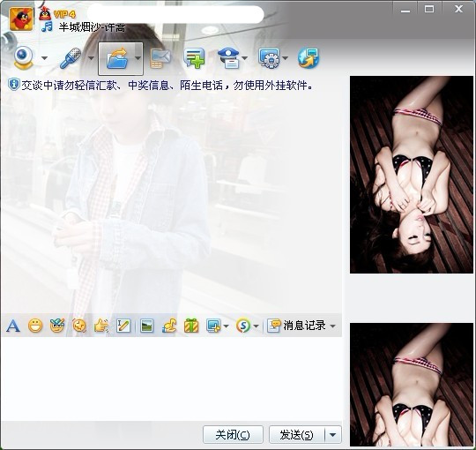
Task: Open 消息记录 message history
Action: point(296,326)
